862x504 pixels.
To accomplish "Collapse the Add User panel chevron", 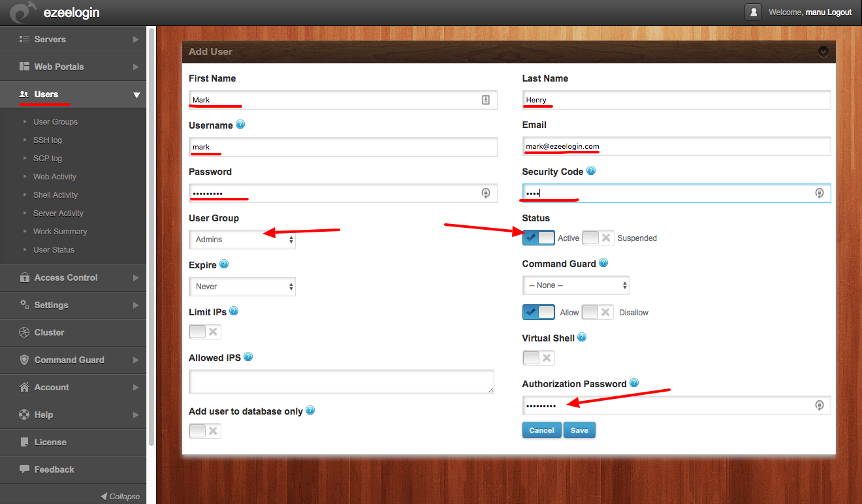I will (x=823, y=51).
